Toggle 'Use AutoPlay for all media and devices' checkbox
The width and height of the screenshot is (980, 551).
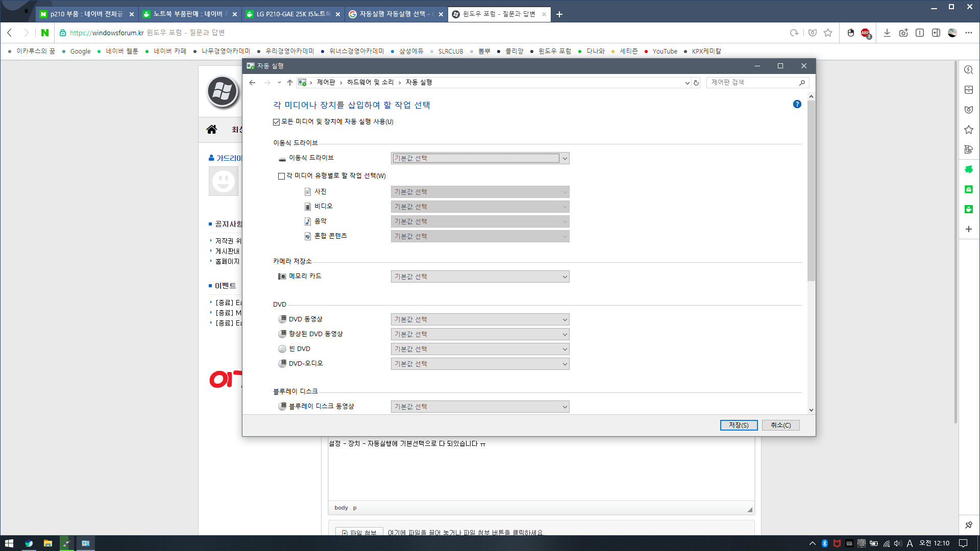click(x=276, y=122)
